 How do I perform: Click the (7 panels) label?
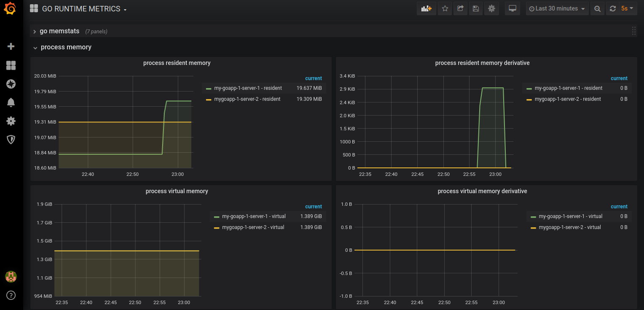point(96,32)
